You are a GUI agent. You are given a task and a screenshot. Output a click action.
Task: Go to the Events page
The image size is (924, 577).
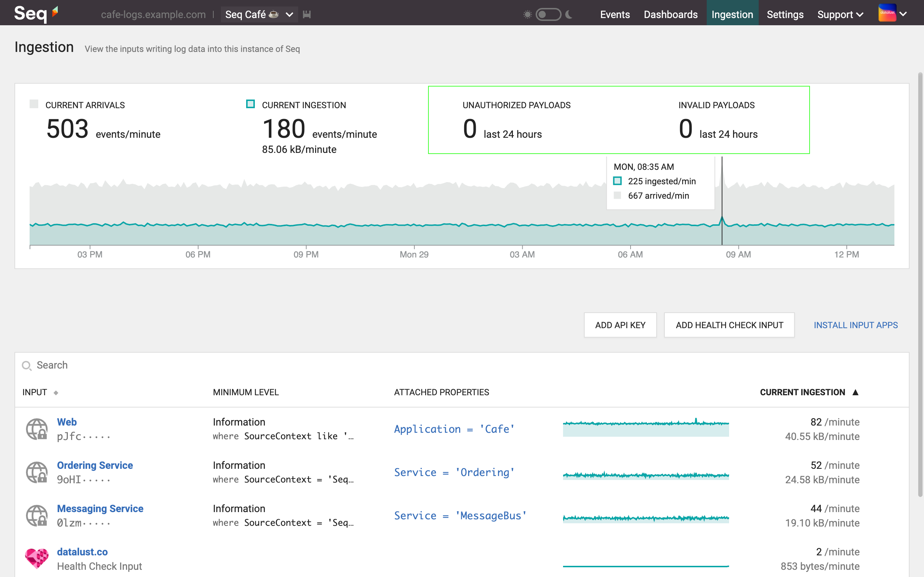click(x=615, y=14)
